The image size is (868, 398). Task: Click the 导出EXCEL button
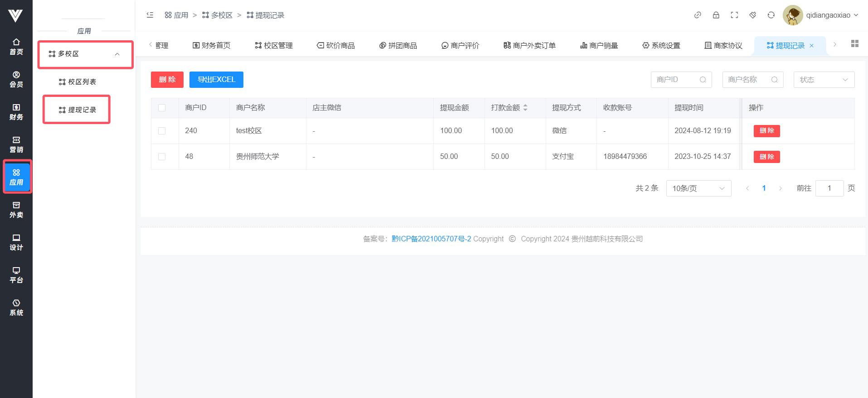click(x=216, y=80)
